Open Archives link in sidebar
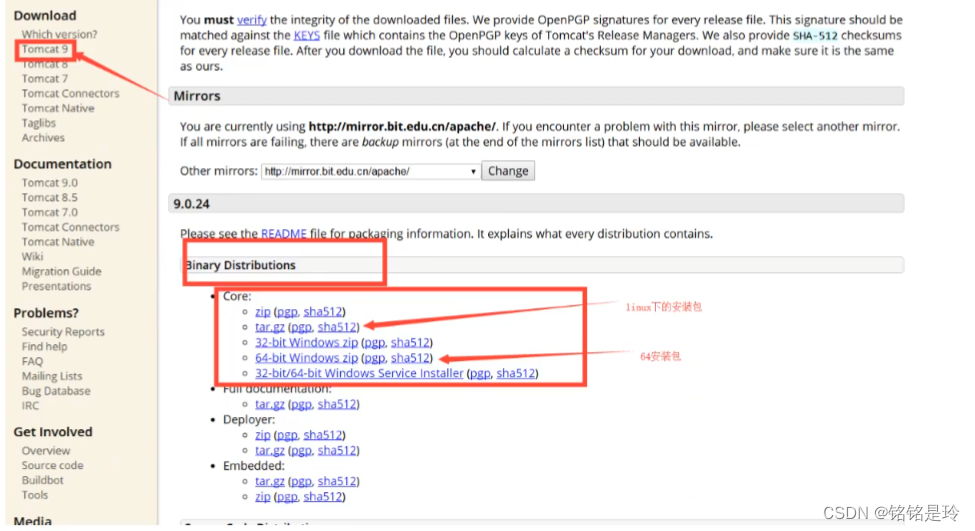975x531 pixels. (43, 138)
